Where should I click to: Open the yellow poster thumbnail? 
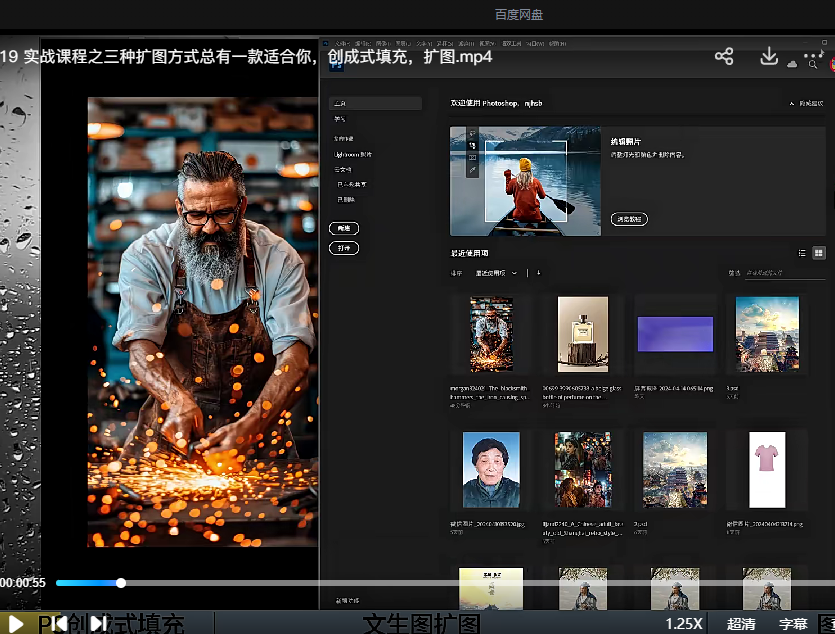491,588
